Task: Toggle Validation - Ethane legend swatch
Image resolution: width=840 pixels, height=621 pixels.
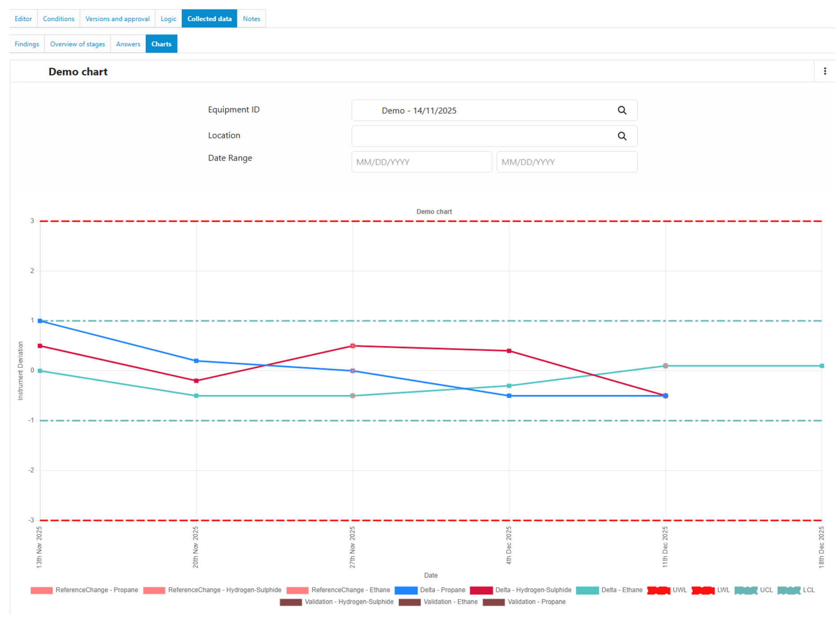Action: click(x=410, y=602)
